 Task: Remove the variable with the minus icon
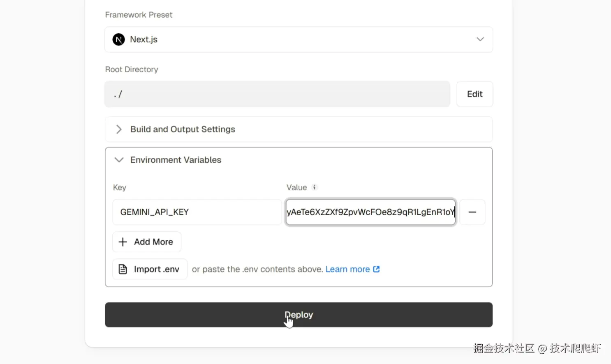click(472, 212)
